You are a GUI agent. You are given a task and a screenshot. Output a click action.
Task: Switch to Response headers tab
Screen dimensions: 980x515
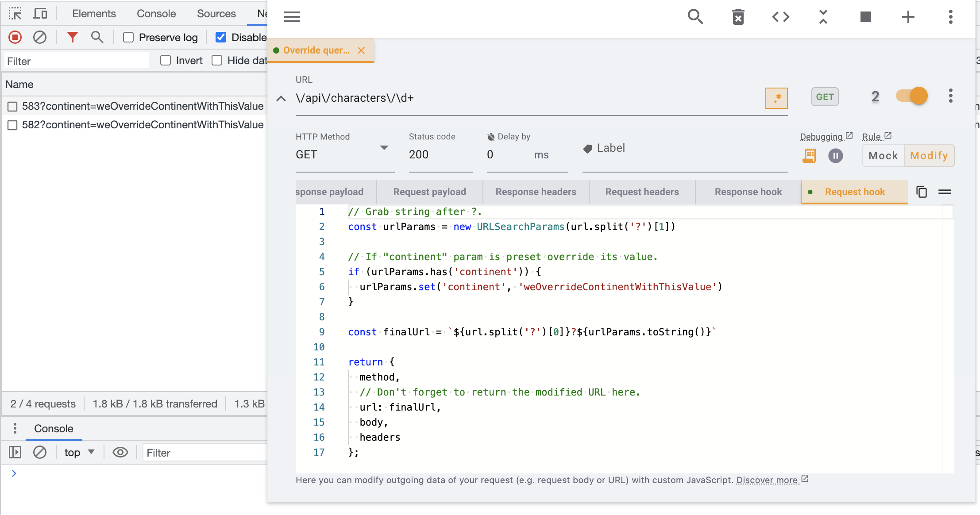(x=536, y=192)
